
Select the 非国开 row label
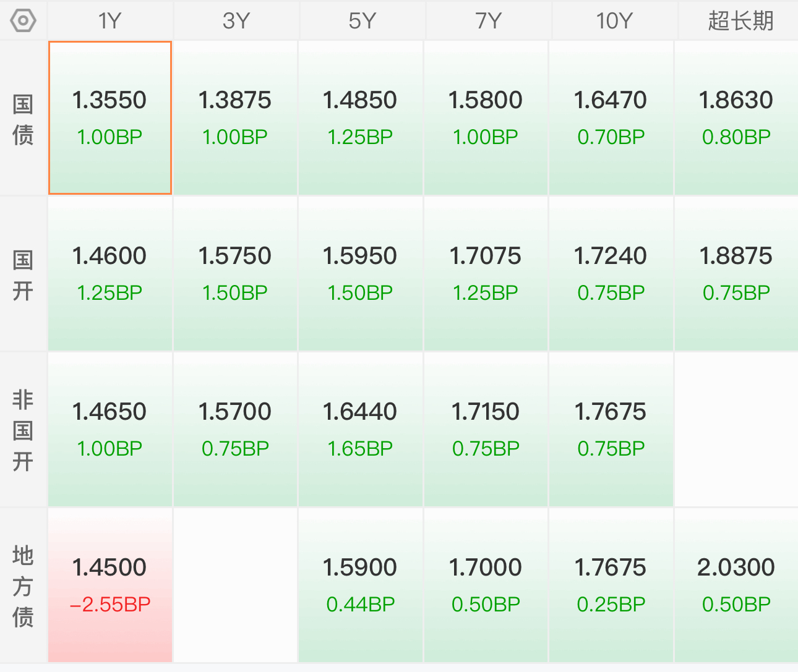23,430
